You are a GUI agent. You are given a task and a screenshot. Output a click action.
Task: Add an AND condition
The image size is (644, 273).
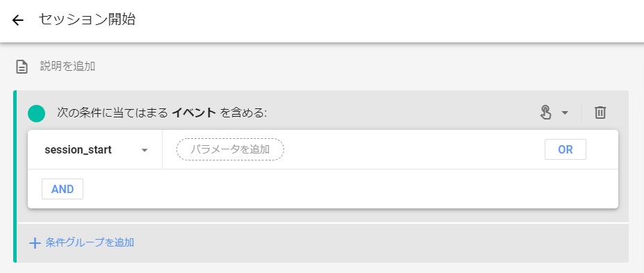click(x=63, y=189)
